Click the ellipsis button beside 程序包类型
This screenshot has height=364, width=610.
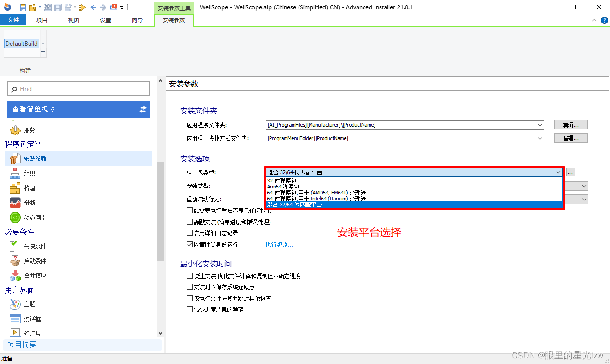pos(570,172)
